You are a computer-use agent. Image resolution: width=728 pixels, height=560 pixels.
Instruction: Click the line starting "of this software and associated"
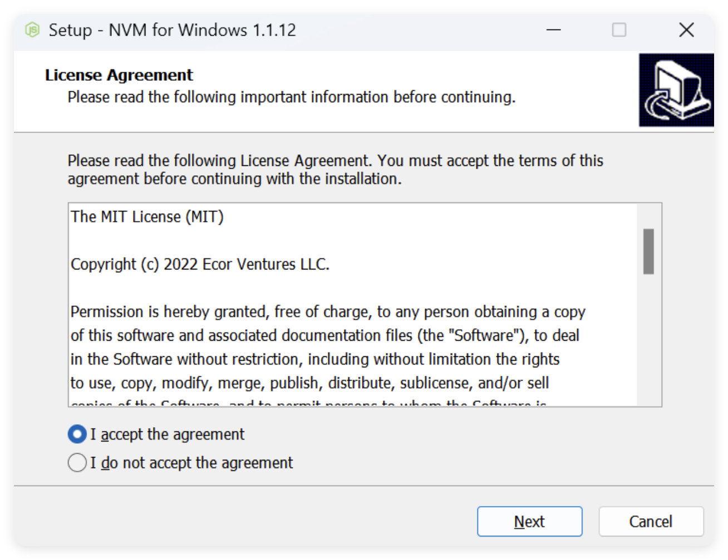325,336
